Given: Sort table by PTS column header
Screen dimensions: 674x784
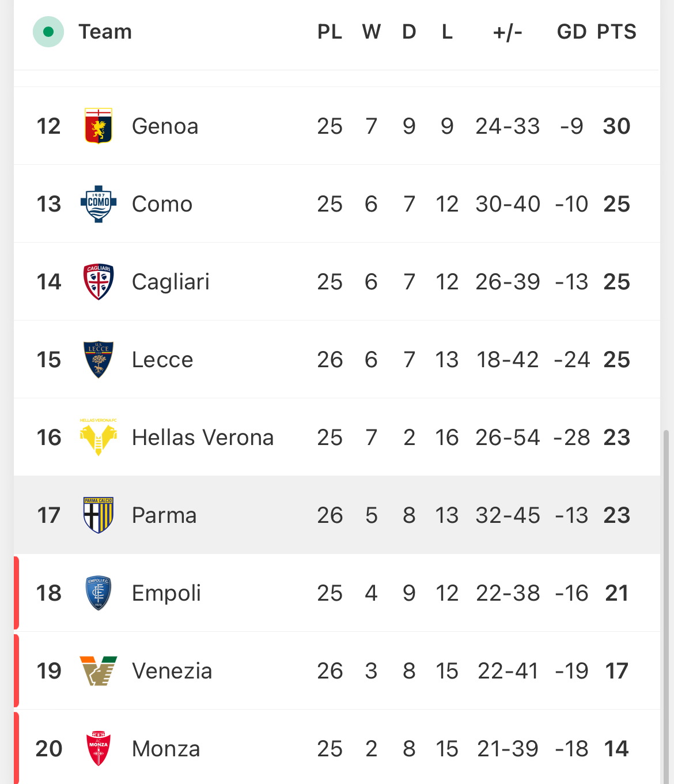Looking at the screenshot, I should (616, 32).
